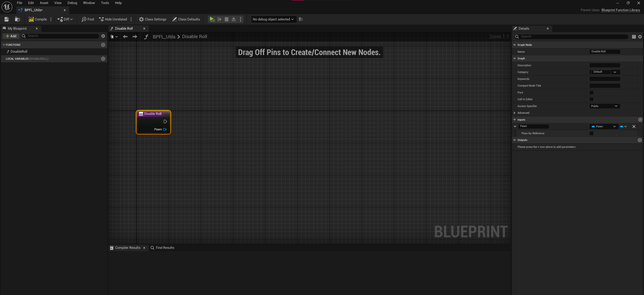Open Class Settings

(x=152, y=19)
